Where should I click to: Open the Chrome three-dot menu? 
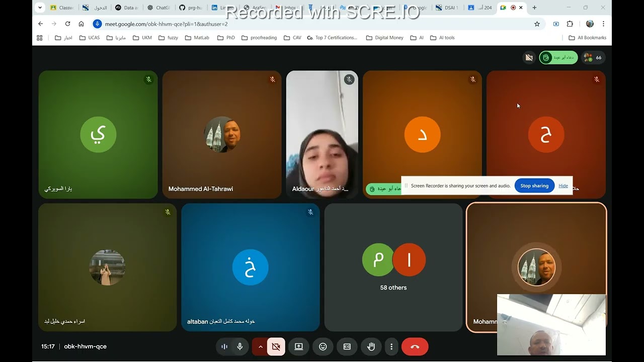(603, 24)
